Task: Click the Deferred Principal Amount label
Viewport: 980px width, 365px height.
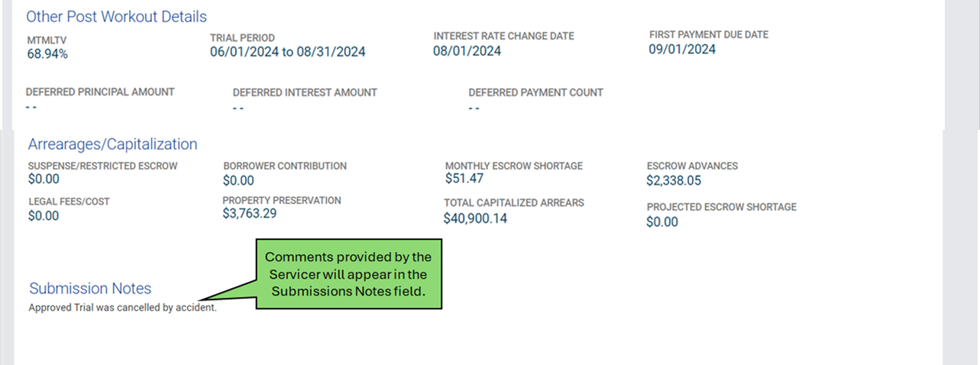Action: [100, 92]
